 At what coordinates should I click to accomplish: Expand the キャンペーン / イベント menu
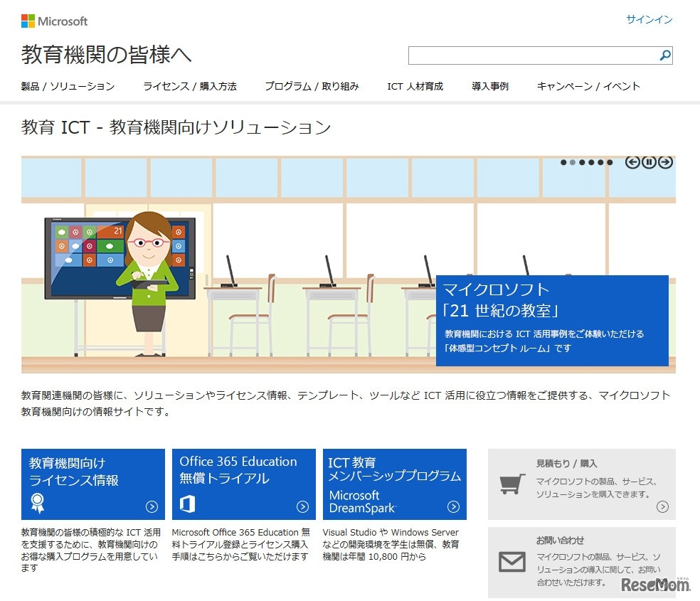(x=588, y=86)
